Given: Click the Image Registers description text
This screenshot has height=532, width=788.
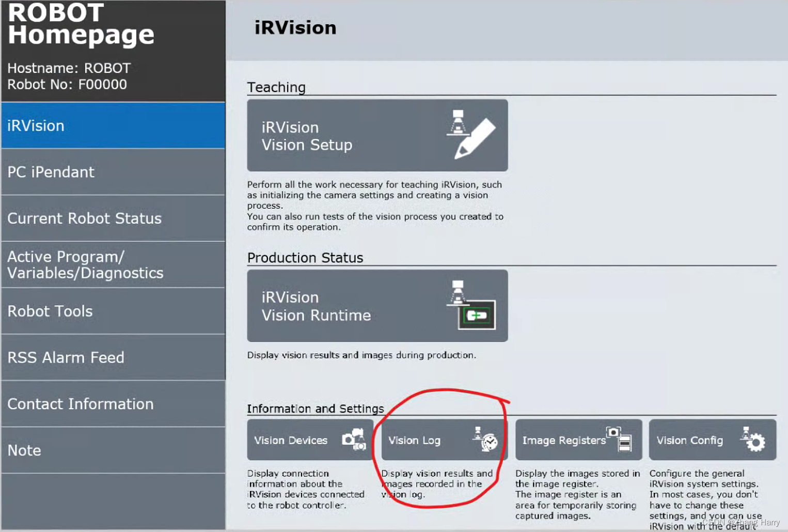Looking at the screenshot, I should (x=577, y=494).
